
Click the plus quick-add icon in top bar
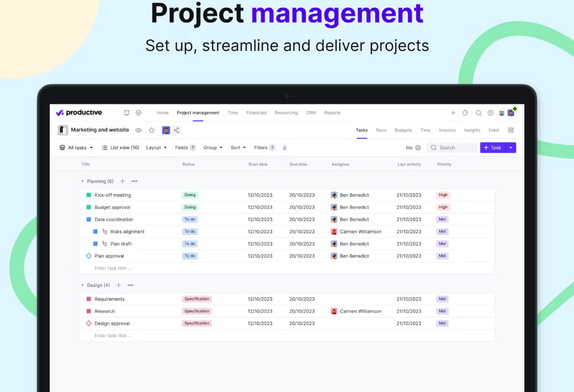[x=453, y=113]
